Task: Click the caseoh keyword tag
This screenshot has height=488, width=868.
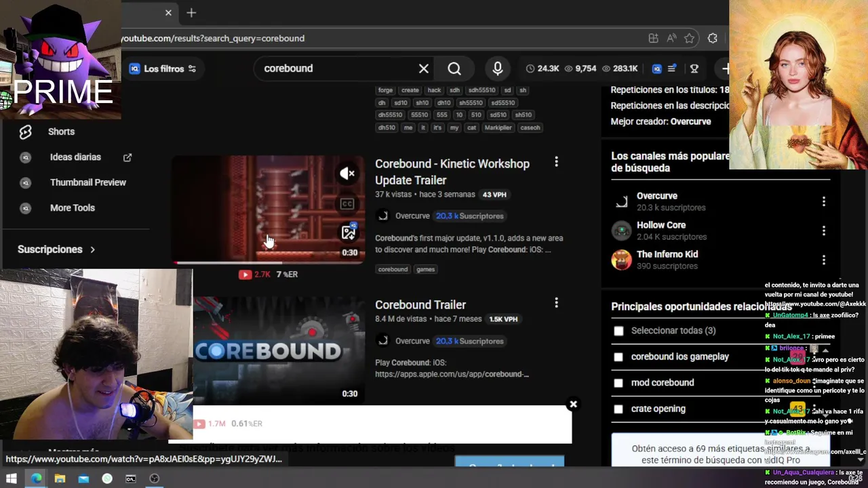Action: pos(530,128)
